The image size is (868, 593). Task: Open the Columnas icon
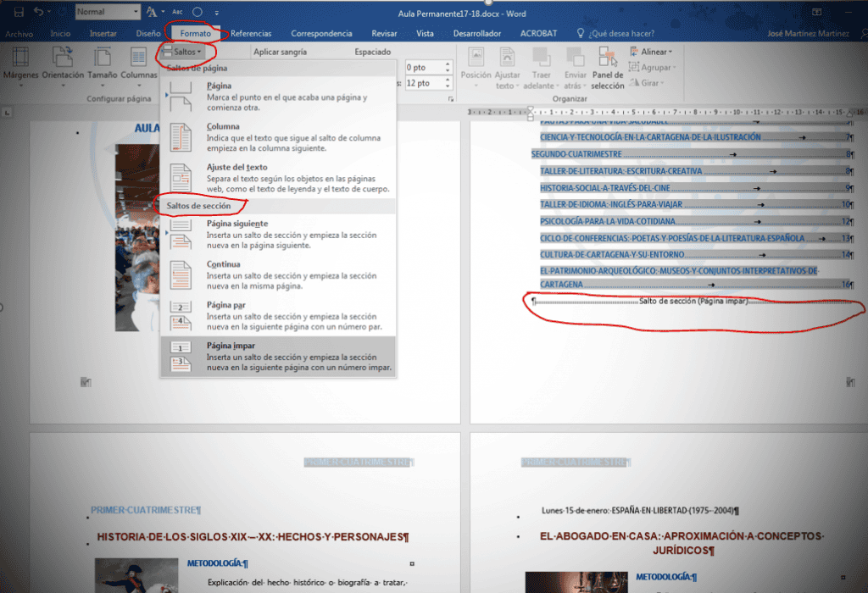139,67
